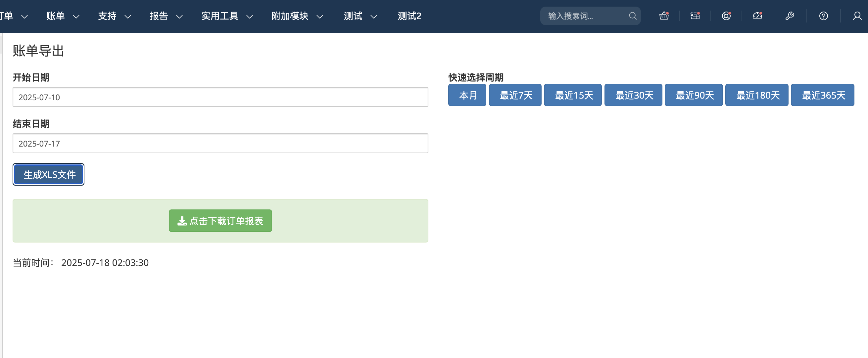
Task: Click the 生成XLS文件 button
Action: pos(48,174)
